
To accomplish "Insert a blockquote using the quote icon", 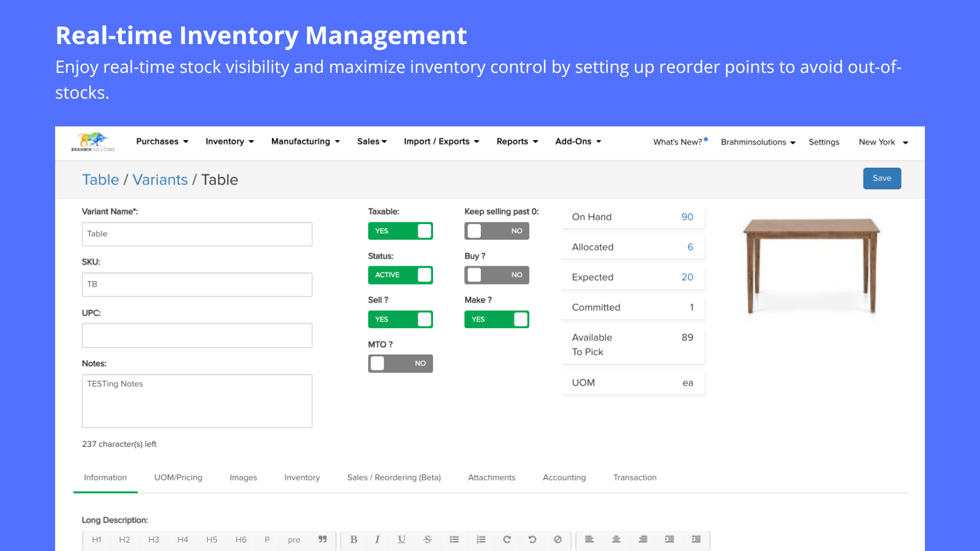I will click(322, 539).
